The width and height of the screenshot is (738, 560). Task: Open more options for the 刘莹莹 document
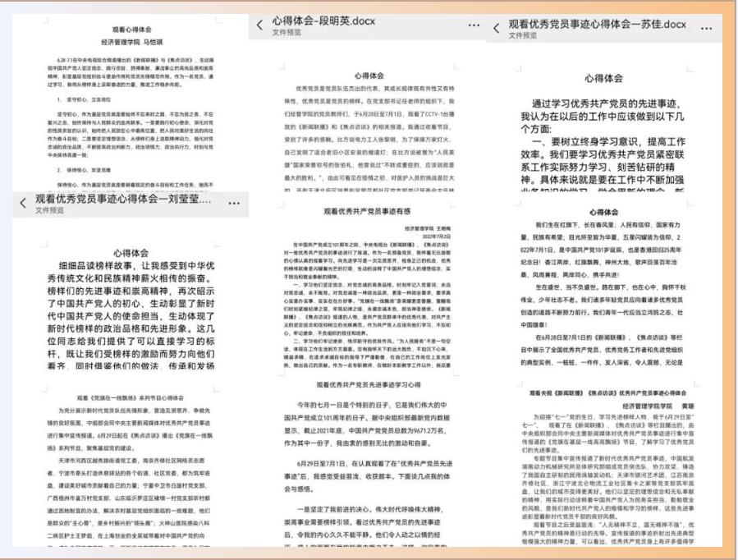(234, 204)
